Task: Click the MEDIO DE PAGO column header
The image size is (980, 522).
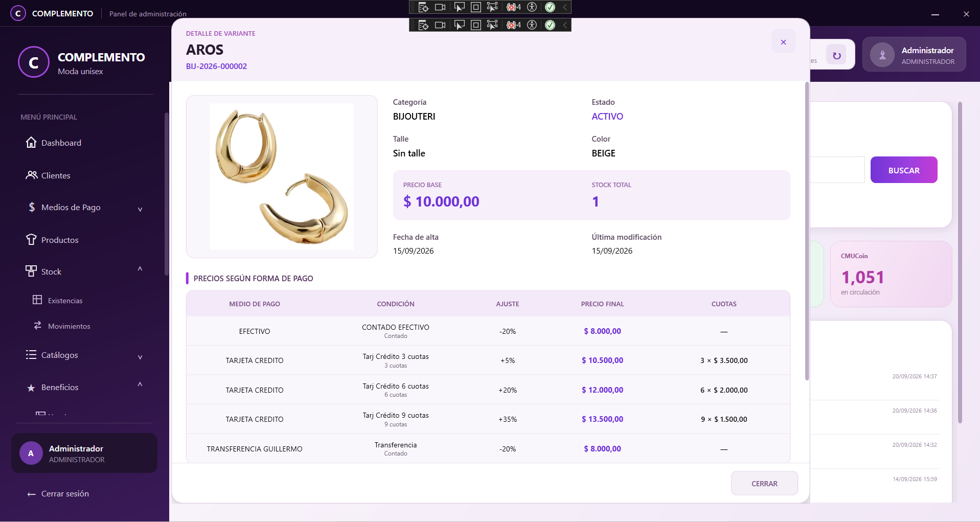Action: tap(255, 304)
